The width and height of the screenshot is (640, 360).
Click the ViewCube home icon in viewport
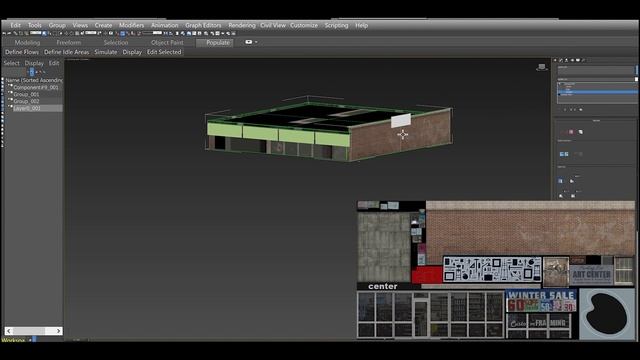(542, 67)
